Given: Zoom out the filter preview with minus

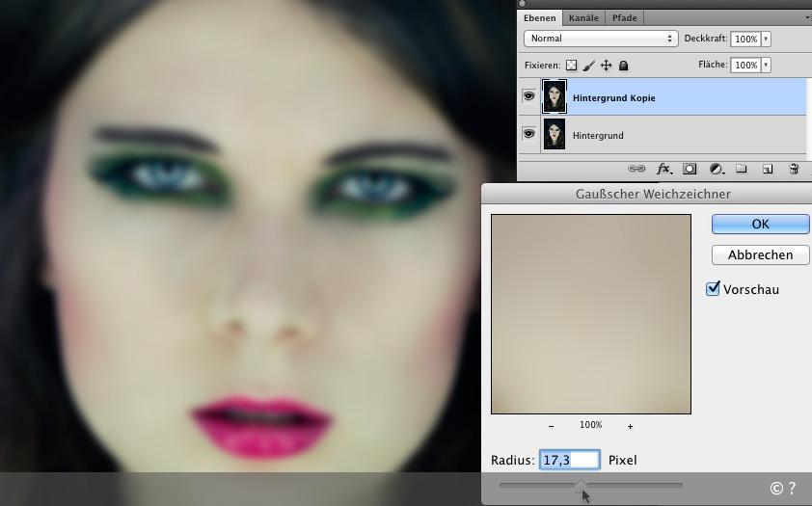Looking at the screenshot, I should [551, 426].
